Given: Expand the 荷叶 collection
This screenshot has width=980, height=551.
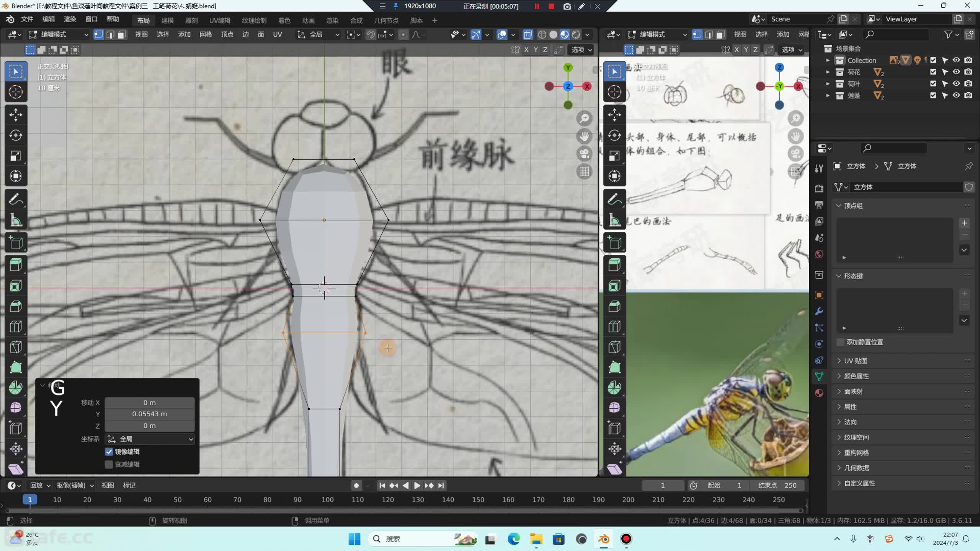Looking at the screenshot, I should [828, 84].
